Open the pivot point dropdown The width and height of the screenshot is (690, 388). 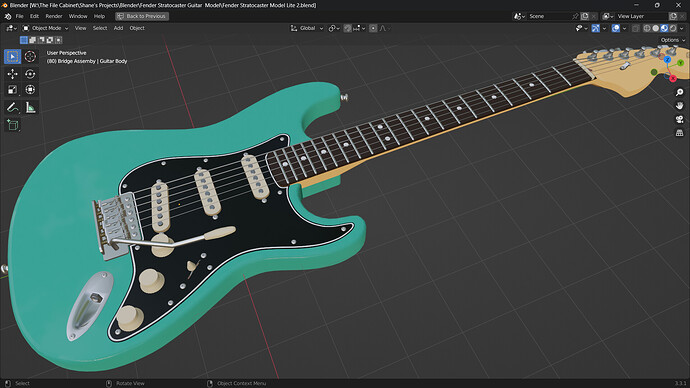click(x=334, y=28)
